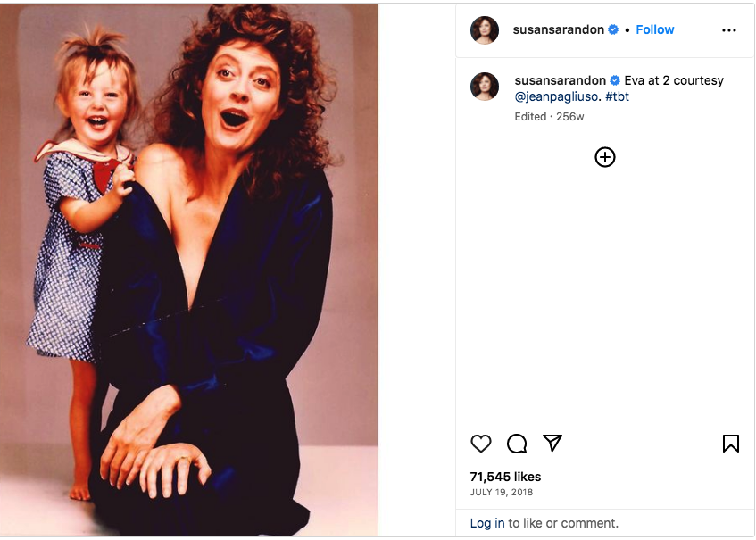Open susansarandon username in header
This screenshot has height=540, width=756.
(x=559, y=29)
